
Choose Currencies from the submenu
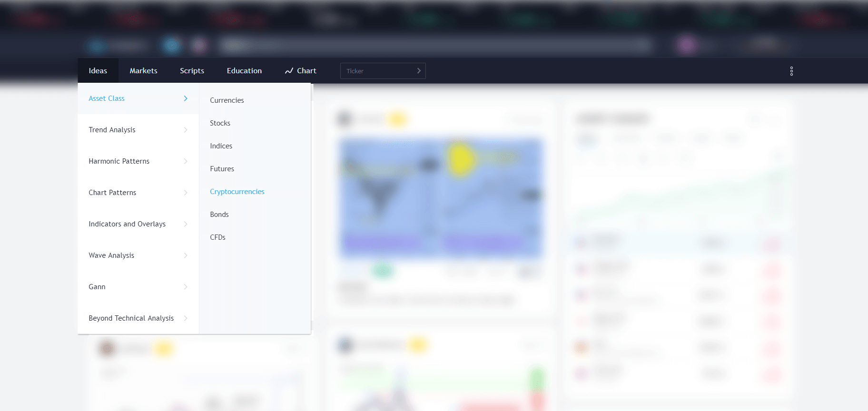(x=227, y=100)
